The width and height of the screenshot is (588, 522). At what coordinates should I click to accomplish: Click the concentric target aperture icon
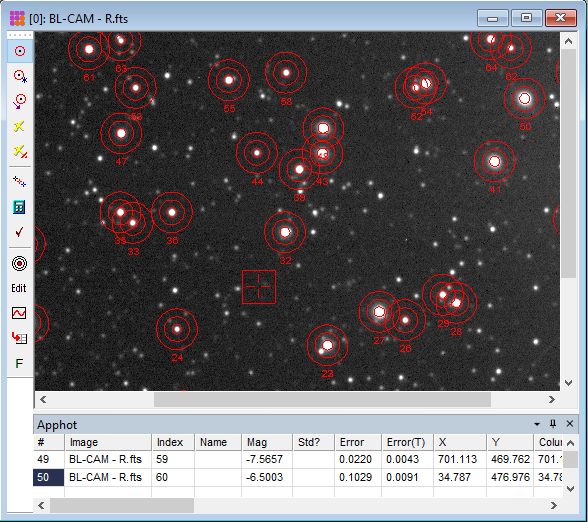pos(20,263)
